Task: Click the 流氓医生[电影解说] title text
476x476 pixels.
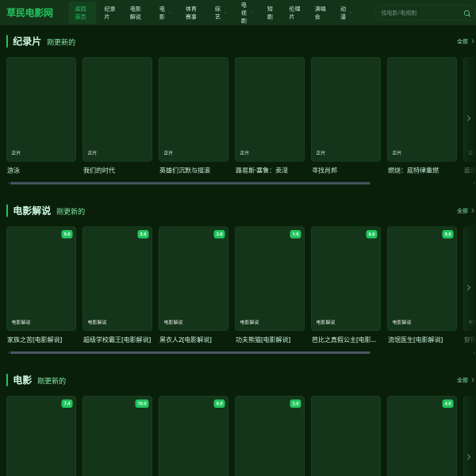Action: pos(415,340)
